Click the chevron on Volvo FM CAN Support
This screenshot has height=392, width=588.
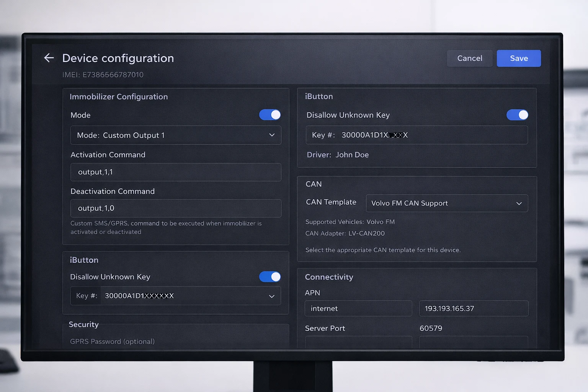click(x=519, y=203)
